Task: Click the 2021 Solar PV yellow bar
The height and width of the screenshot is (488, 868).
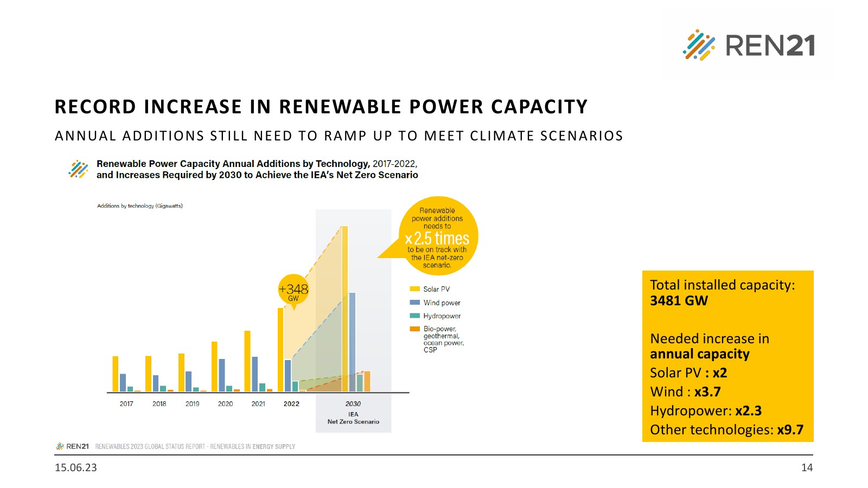Action: (x=247, y=361)
